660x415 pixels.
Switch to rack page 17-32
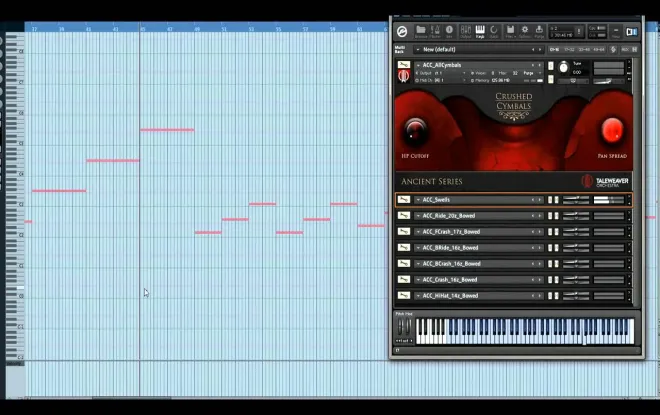569,50
